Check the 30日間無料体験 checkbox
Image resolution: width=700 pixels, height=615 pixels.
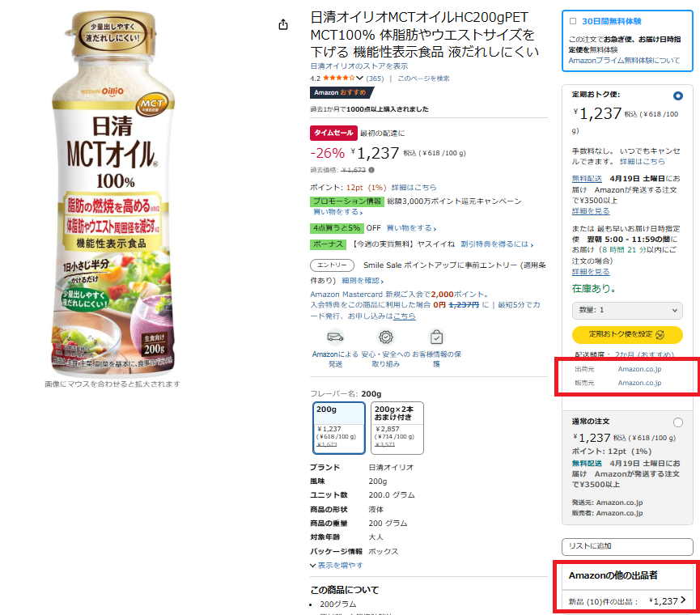[x=573, y=21]
